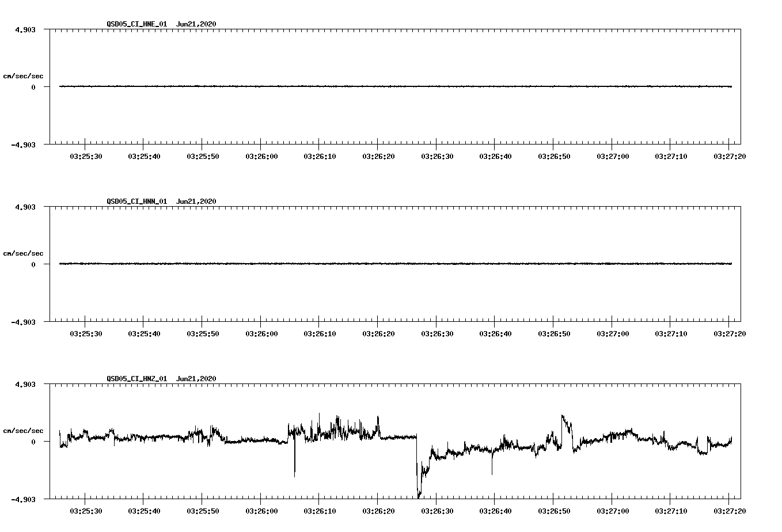Viewport: 782px width, 532px height.
Task: Click the -4.903 lower limit on the HNZ axis
Action: point(22,499)
